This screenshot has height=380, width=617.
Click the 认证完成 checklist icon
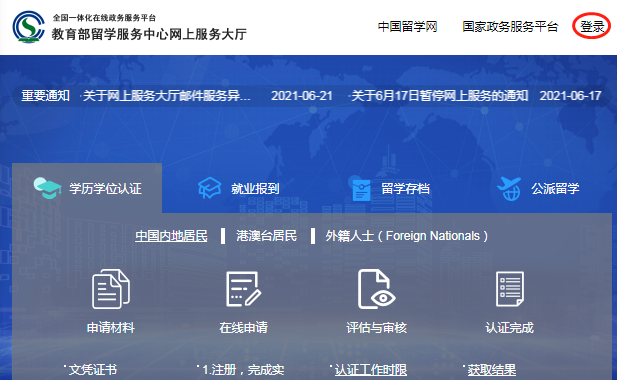510,289
